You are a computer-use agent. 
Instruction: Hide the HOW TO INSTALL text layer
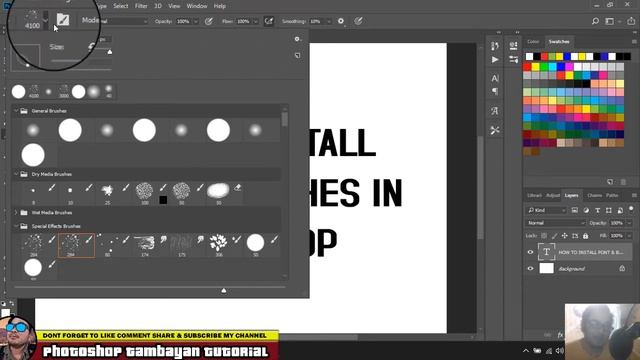coord(530,252)
